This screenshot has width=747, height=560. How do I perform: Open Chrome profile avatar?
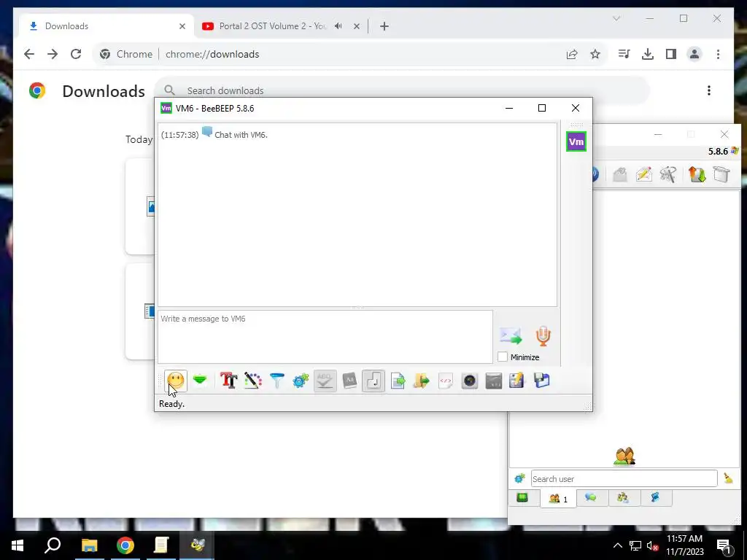(x=694, y=54)
